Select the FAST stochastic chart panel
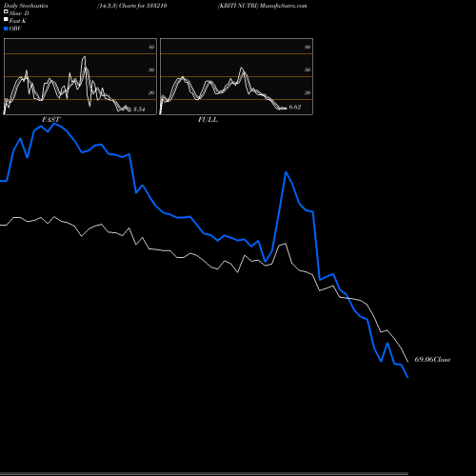Image resolution: width=476 pixels, height=476 pixels. pyautogui.click(x=80, y=76)
